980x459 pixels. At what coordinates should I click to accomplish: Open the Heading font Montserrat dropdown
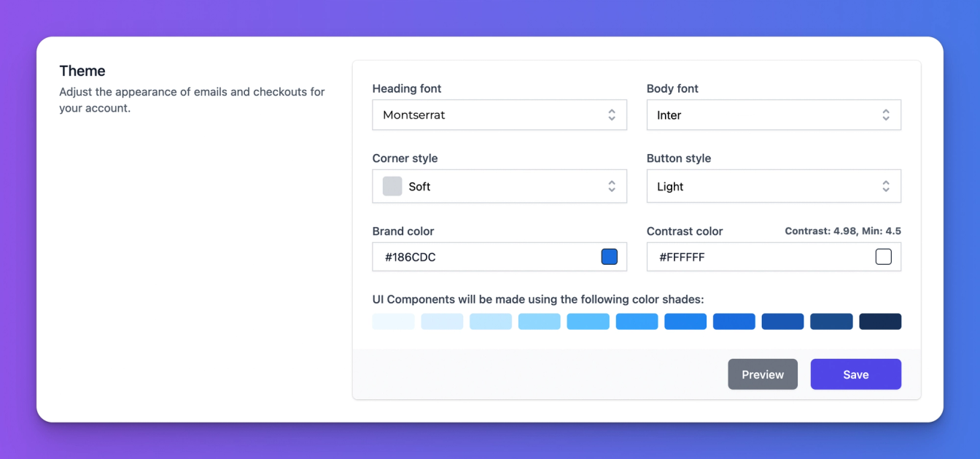[499, 115]
